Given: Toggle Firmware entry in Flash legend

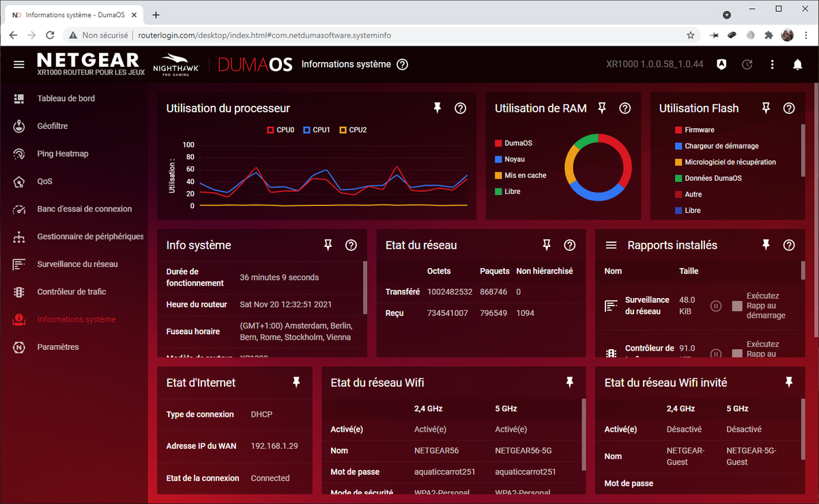Looking at the screenshot, I should [x=695, y=130].
